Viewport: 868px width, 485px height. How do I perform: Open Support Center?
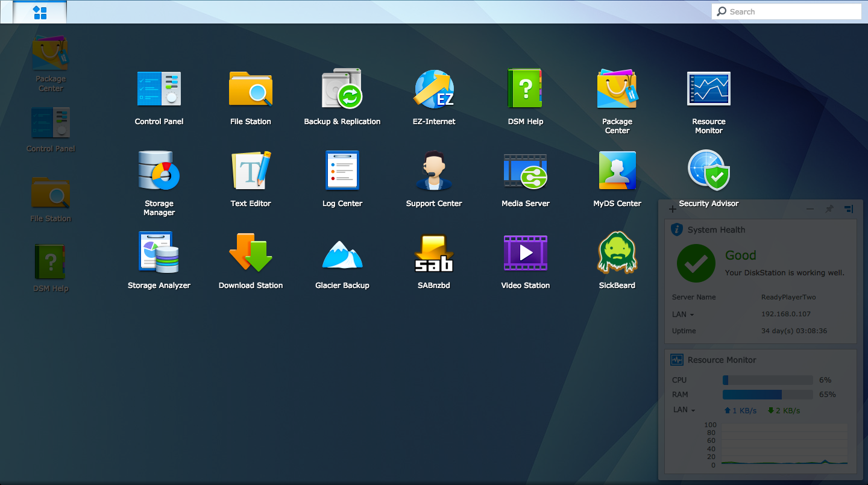(x=434, y=171)
